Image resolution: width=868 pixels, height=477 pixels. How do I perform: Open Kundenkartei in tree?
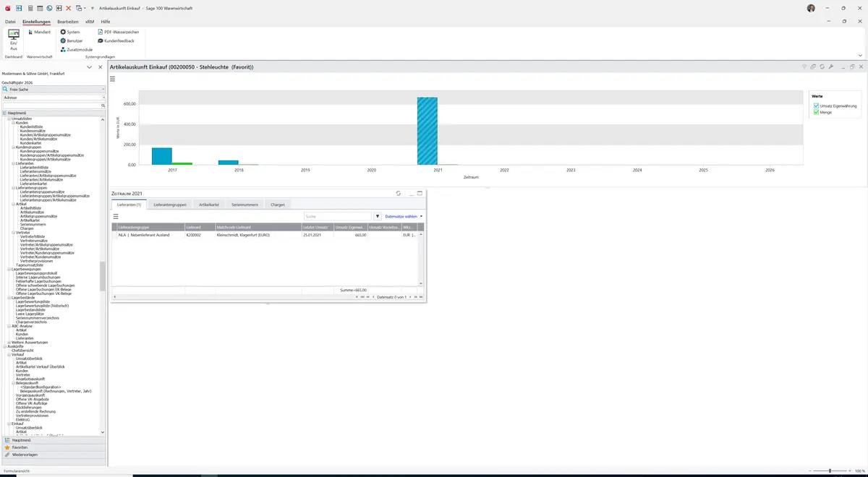click(x=30, y=143)
